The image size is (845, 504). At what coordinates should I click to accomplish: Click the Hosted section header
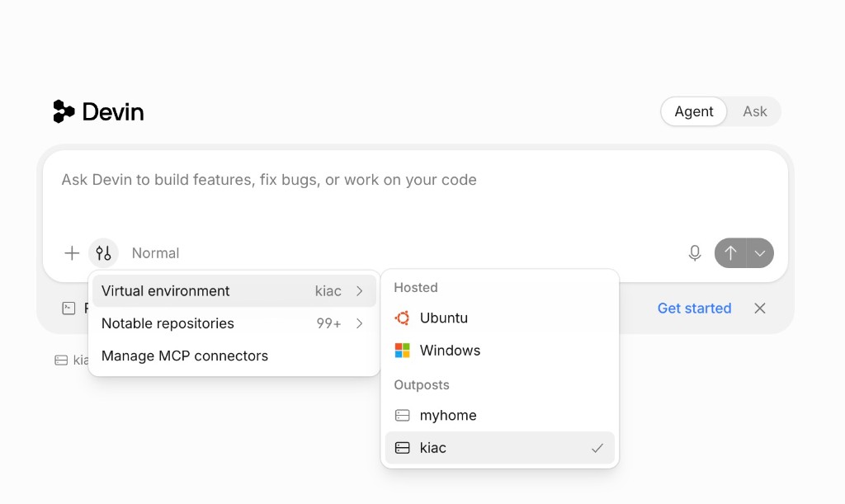click(416, 288)
